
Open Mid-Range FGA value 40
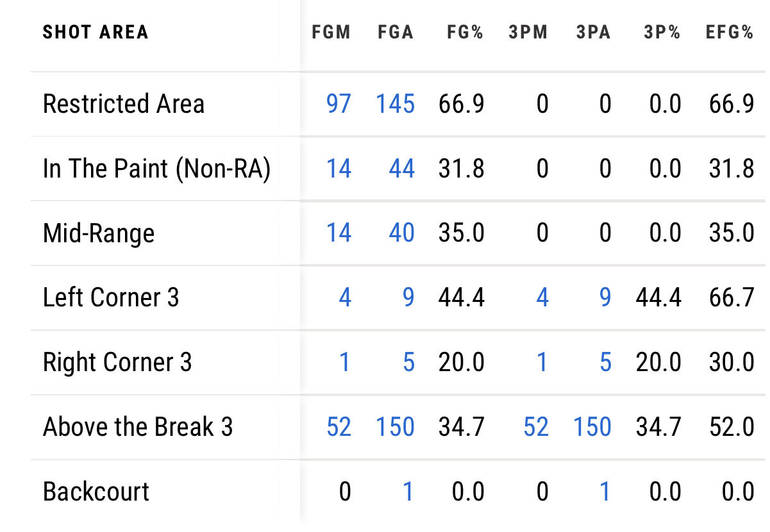click(401, 233)
